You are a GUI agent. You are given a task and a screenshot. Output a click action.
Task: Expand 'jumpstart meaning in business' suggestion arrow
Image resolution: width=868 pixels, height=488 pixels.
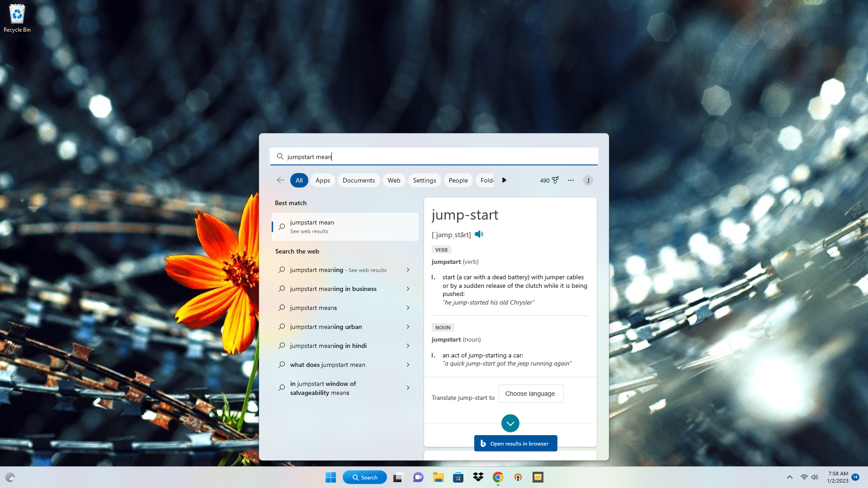pos(408,289)
